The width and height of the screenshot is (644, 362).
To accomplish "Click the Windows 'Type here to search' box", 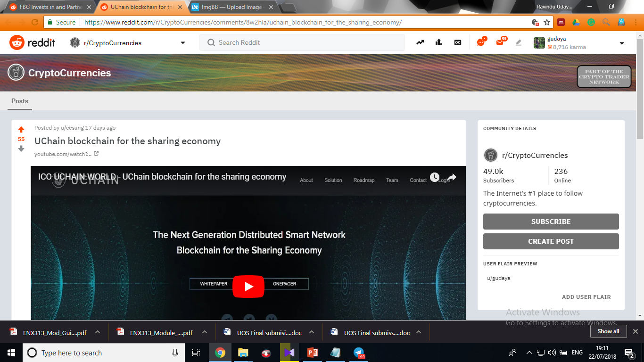I will coord(103,353).
